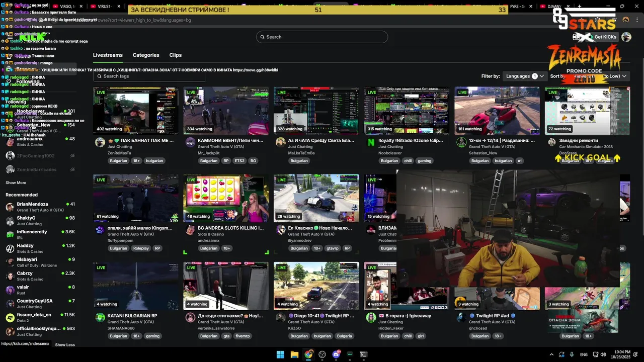Switch to Categories tab

(146, 55)
